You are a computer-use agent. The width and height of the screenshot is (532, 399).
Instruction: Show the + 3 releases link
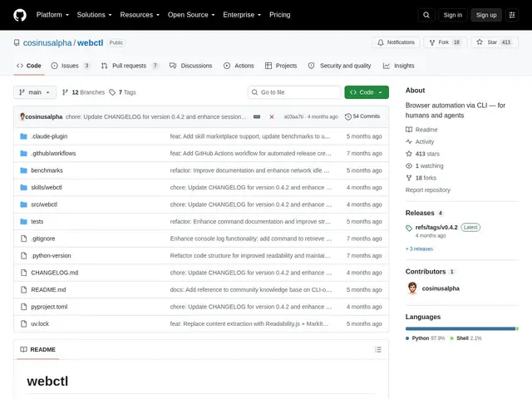(x=419, y=249)
